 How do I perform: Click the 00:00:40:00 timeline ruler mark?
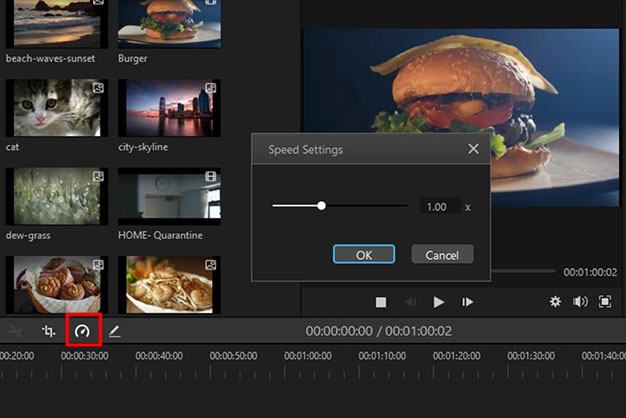(159, 355)
